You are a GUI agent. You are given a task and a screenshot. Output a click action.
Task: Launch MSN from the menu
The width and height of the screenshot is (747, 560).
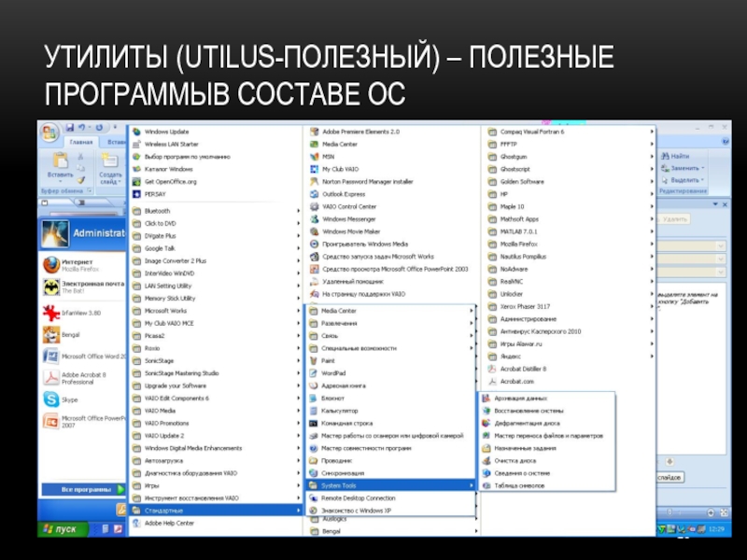click(x=329, y=156)
